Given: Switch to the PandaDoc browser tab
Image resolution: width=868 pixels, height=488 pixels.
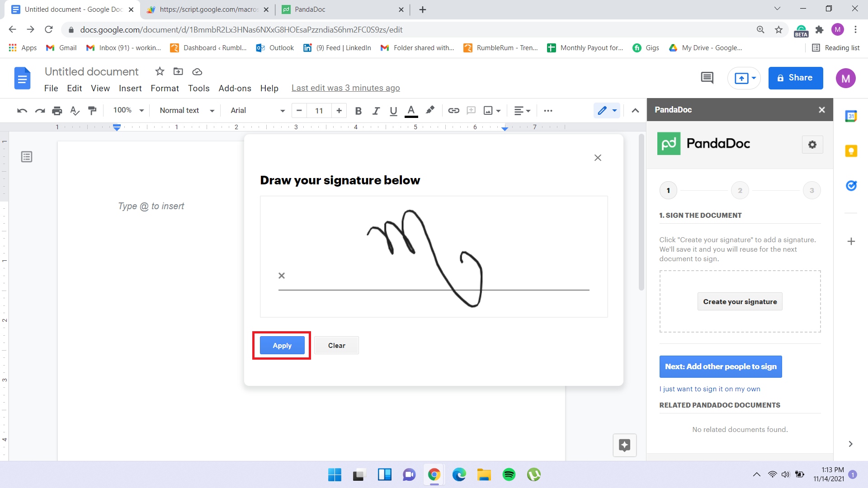Looking at the screenshot, I should [343, 9].
